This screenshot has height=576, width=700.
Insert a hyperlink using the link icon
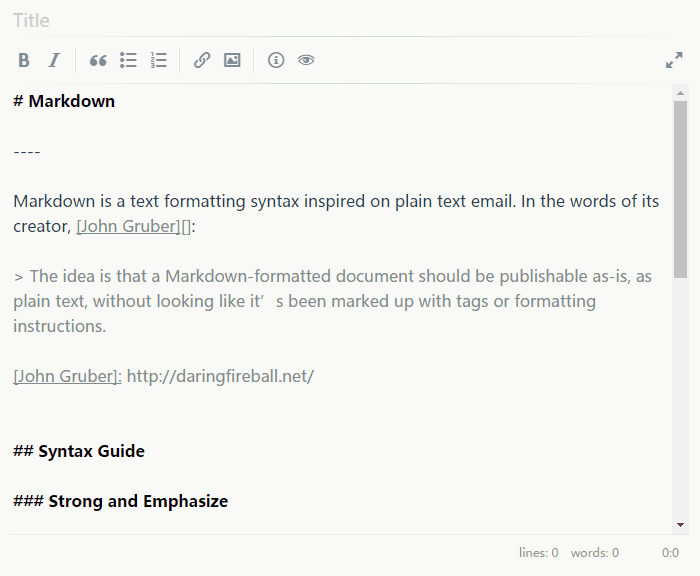tap(202, 61)
